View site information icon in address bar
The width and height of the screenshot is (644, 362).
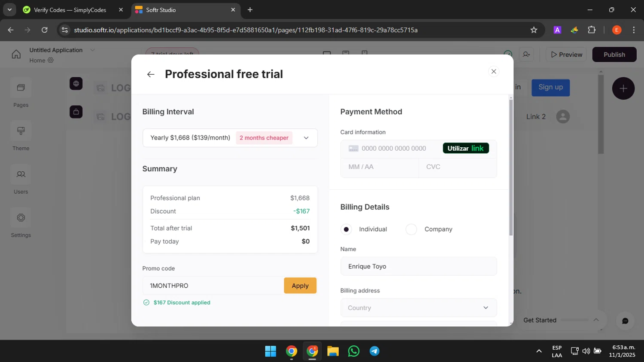(x=65, y=30)
